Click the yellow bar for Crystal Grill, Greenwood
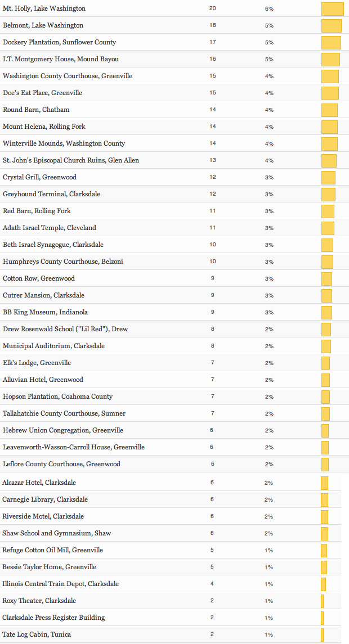349x644 pixels. 328,178
